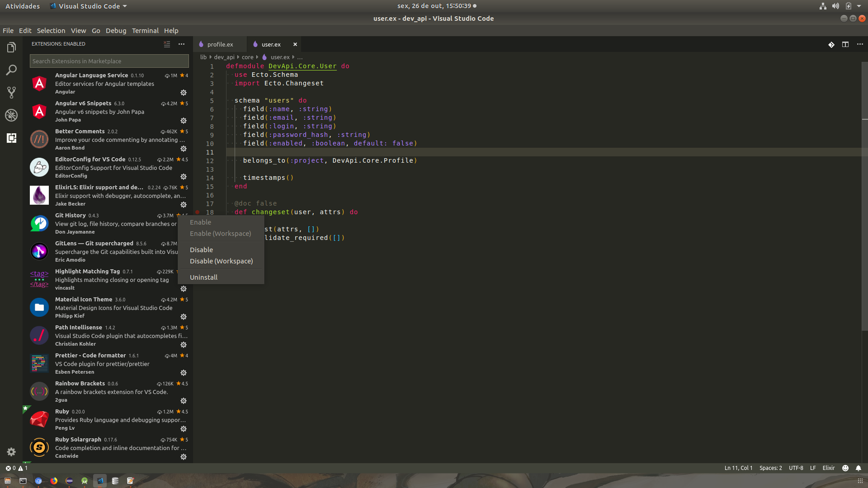This screenshot has height=488, width=868.
Task: Open the Search view in the activity bar
Action: click(x=11, y=70)
